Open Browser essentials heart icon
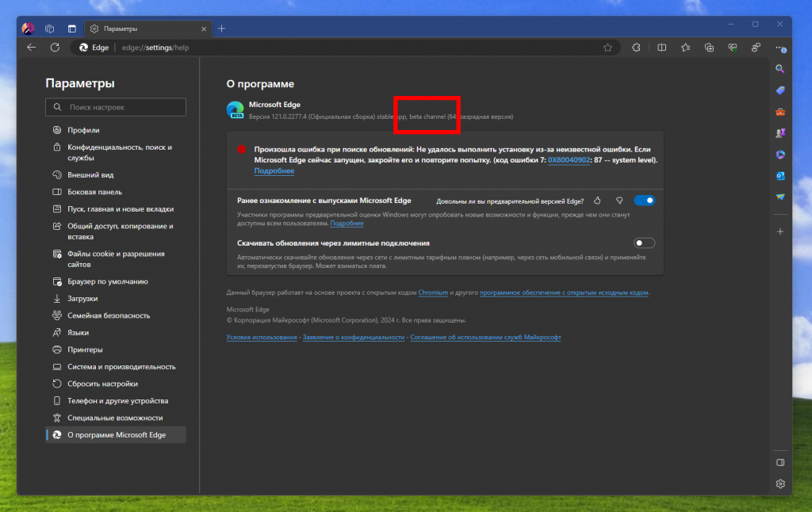This screenshot has width=812, height=512. point(733,48)
